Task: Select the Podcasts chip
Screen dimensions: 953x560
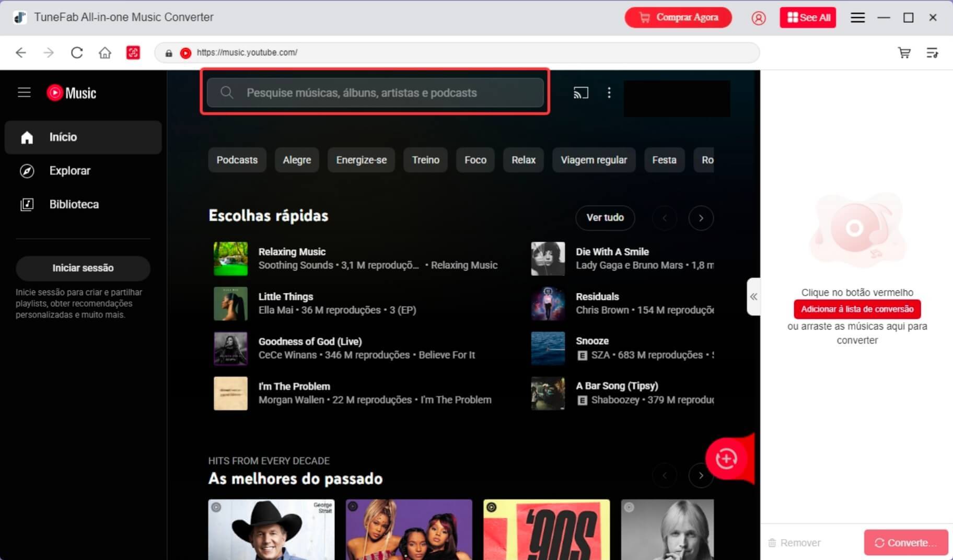Action: coord(237,160)
